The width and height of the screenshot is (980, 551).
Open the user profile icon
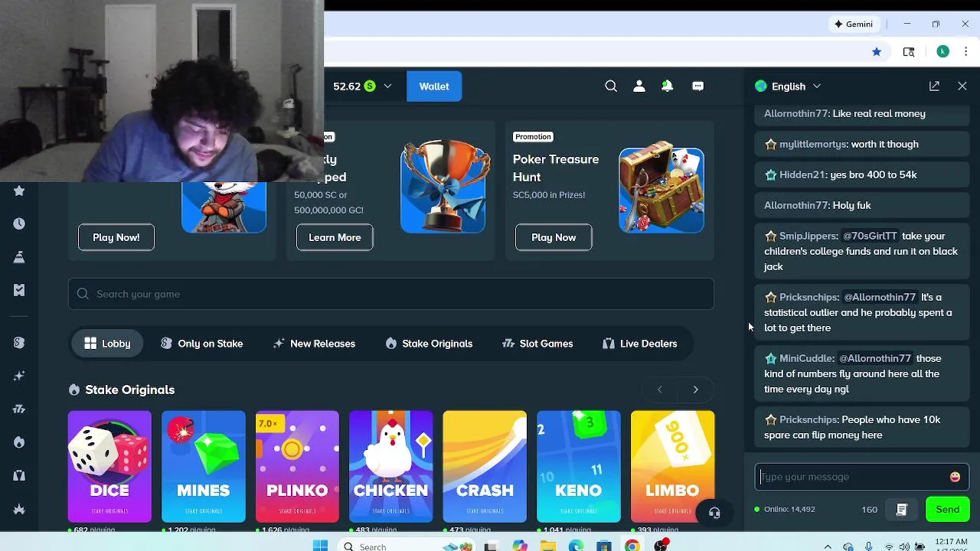[639, 86]
